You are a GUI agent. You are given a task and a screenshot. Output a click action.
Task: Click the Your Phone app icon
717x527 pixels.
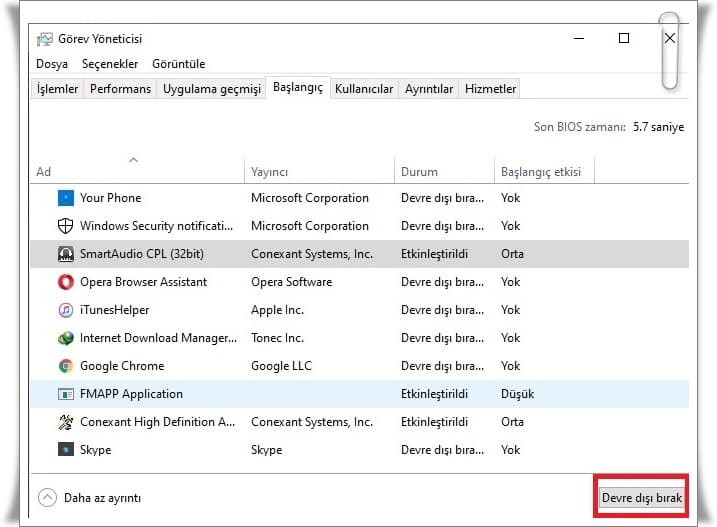[66, 198]
